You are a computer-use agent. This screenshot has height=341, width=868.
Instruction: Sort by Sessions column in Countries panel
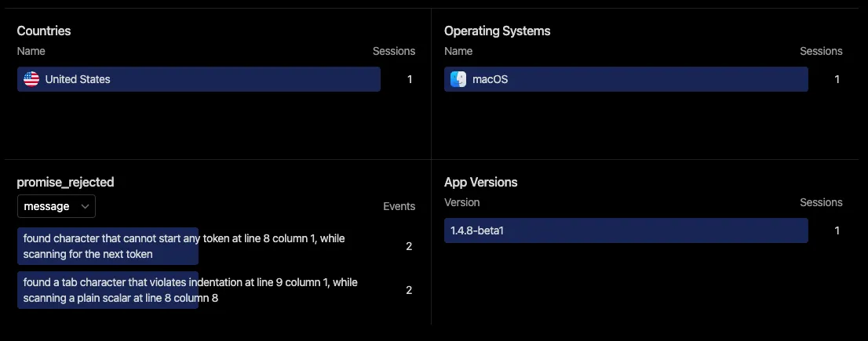(x=394, y=51)
